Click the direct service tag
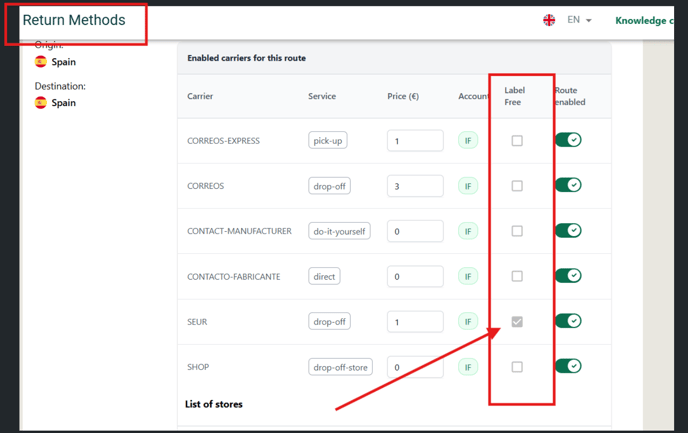 (324, 276)
